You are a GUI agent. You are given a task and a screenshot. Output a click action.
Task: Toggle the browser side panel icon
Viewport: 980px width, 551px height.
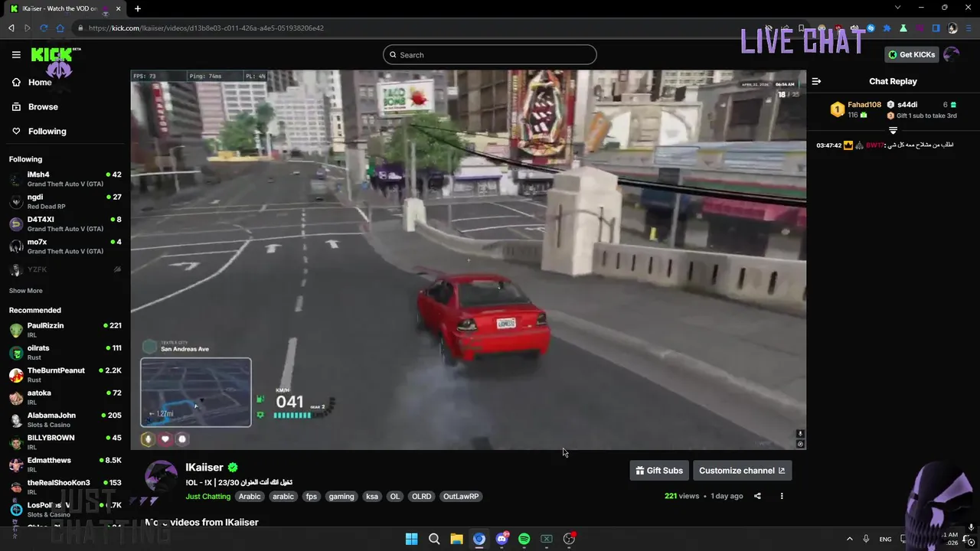[936, 28]
